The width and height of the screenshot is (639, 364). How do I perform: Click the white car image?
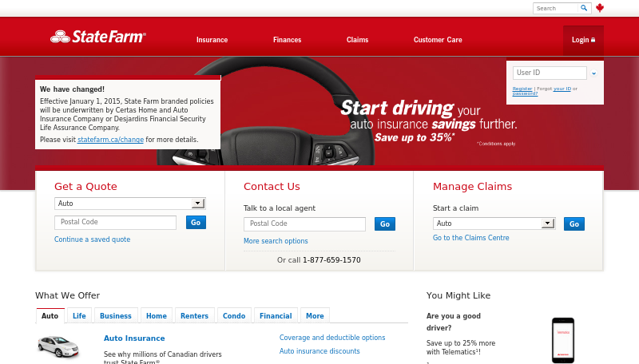[x=58, y=346]
